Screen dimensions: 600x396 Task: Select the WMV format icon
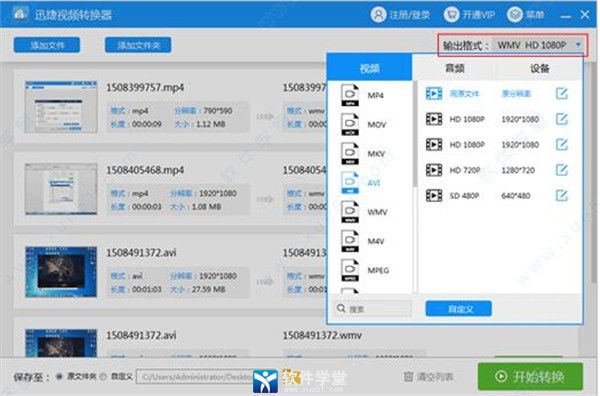pyautogui.click(x=350, y=212)
